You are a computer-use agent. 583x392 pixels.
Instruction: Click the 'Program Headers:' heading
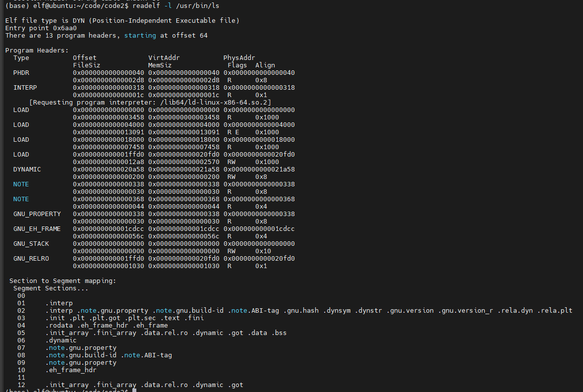[x=37, y=51]
